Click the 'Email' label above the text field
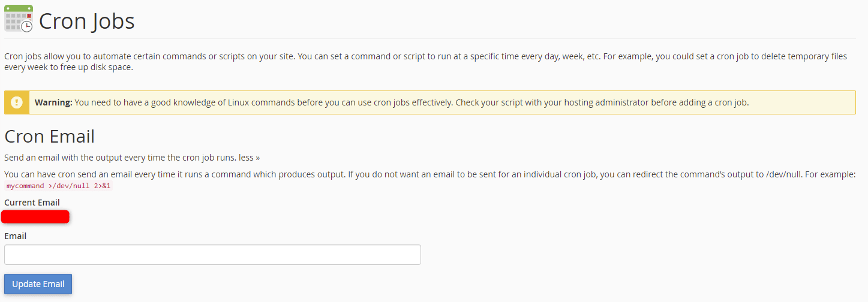Screen dimensions: 868x302 (x=15, y=236)
